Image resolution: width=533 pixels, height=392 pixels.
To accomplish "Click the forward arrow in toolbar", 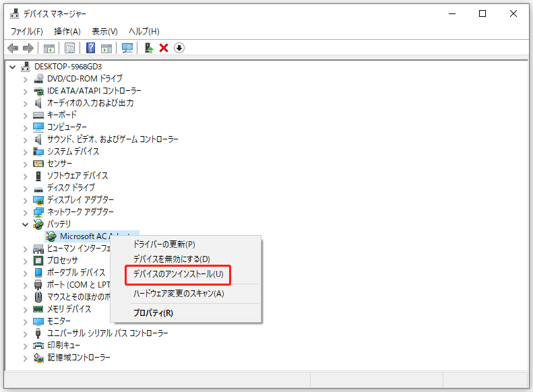I will pos(28,48).
